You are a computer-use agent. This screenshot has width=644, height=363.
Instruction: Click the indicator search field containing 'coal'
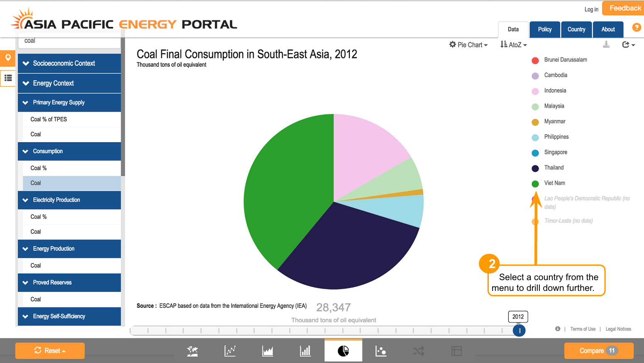pyautogui.click(x=69, y=41)
